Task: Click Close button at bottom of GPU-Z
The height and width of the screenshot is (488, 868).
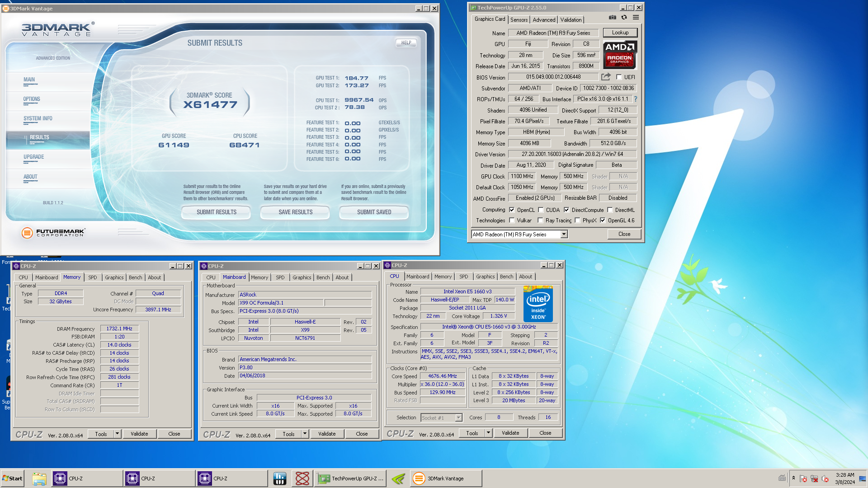Action: pyautogui.click(x=624, y=234)
